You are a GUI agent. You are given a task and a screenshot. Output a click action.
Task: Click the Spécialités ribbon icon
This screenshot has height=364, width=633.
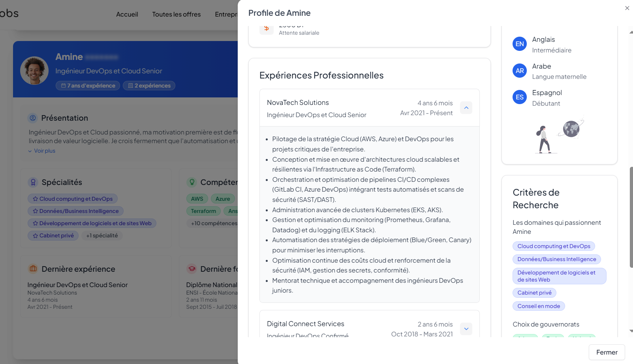33,182
